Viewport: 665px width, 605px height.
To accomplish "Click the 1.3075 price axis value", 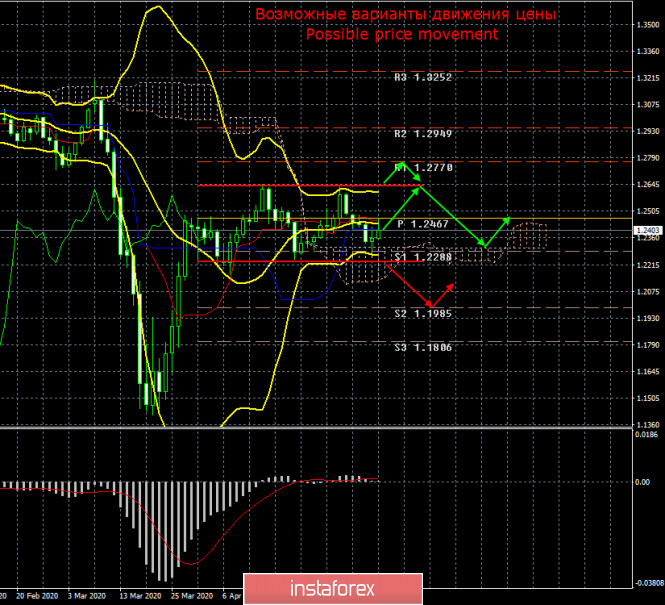I will (x=648, y=105).
